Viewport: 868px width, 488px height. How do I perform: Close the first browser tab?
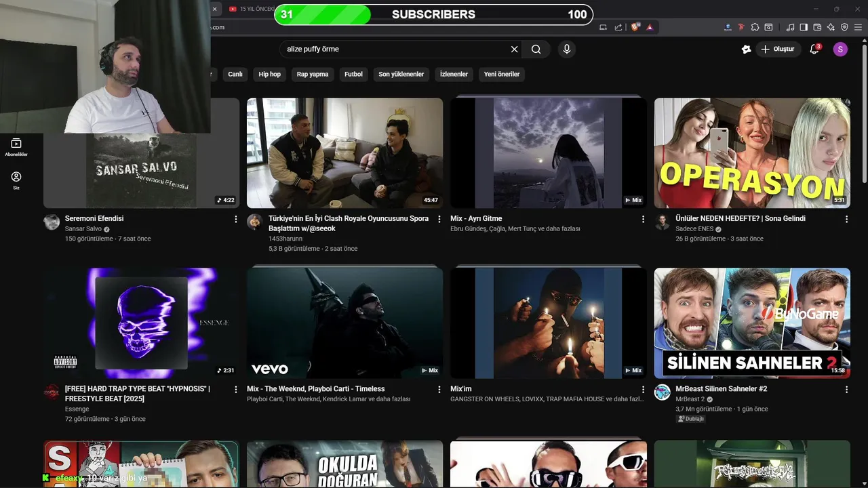[214, 9]
